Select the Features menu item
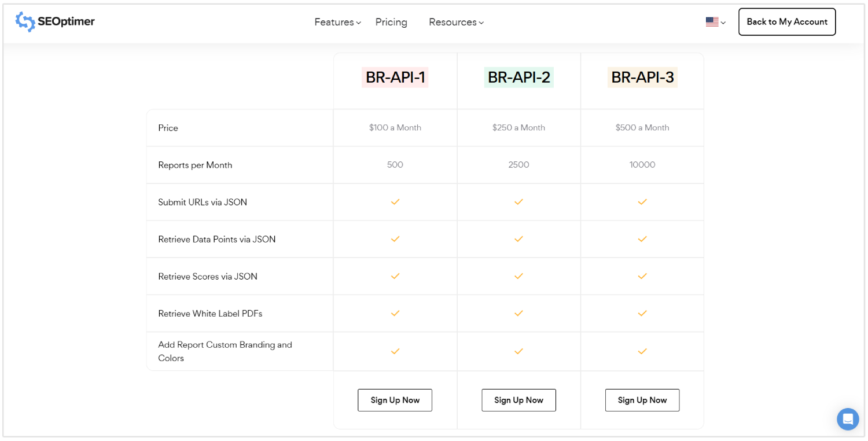The height and width of the screenshot is (441, 868). pos(333,22)
